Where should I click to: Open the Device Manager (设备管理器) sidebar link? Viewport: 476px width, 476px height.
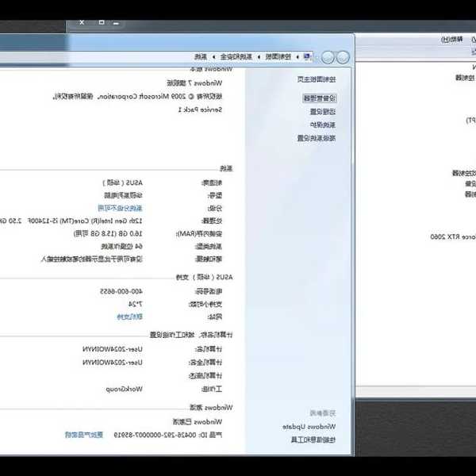coord(320,98)
